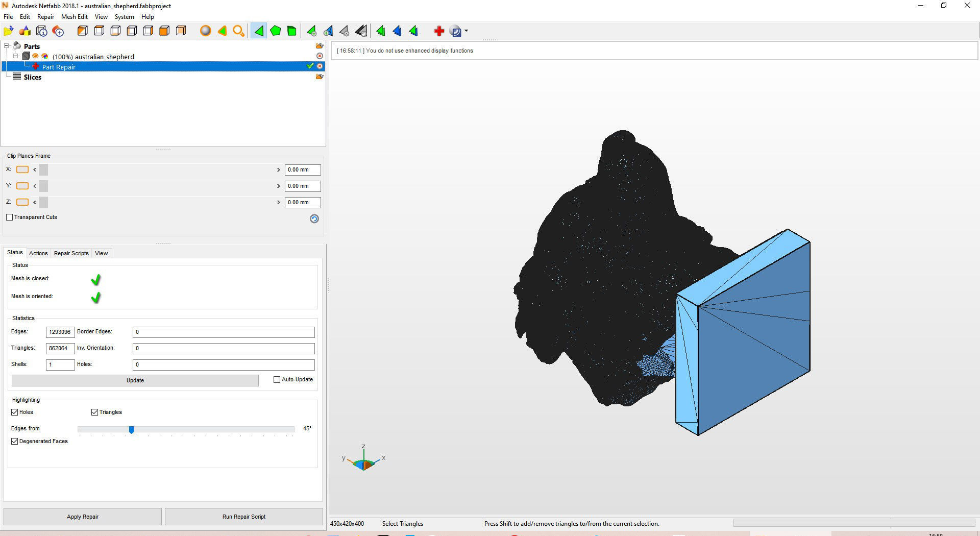Screen dimensions: 980x536
Task: Uncheck the Triangles highlighting checkbox
Action: (x=94, y=412)
